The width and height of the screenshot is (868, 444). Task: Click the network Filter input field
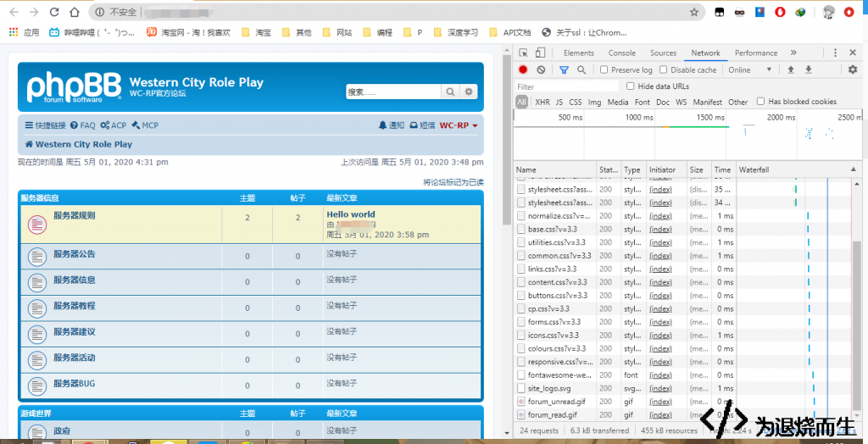(x=566, y=86)
